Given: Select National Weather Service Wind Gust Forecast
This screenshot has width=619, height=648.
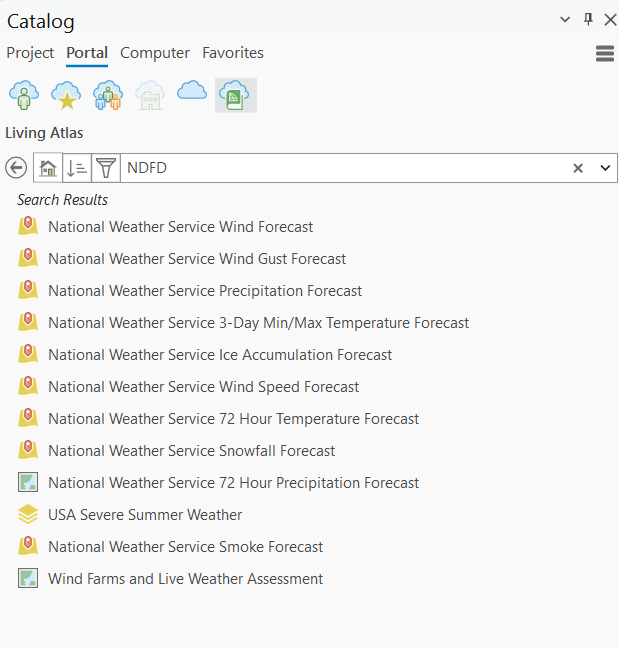Looking at the screenshot, I should (197, 259).
